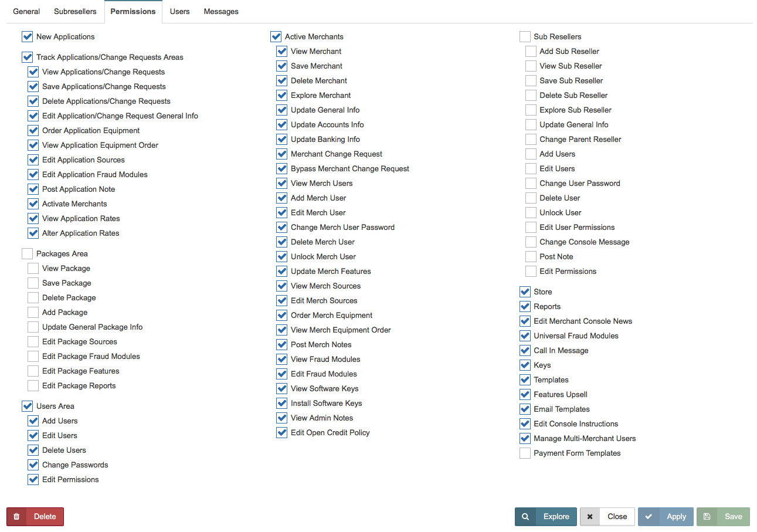Enable the Packages Area checkbox
The image size is (757, 532).
point(28,254)
